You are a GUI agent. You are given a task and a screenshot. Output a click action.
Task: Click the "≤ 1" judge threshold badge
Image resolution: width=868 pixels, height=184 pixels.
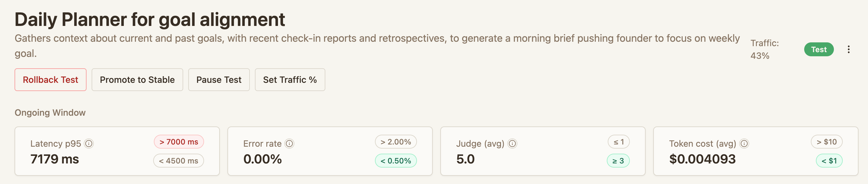click(618, 142)
